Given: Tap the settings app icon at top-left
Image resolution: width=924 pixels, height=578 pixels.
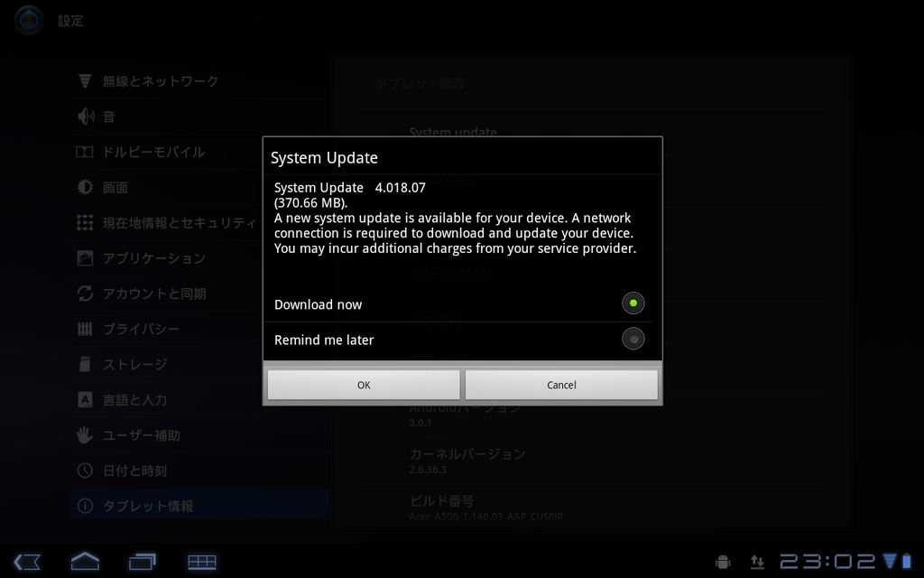Looking at the screenshot, I should point(28,20).
